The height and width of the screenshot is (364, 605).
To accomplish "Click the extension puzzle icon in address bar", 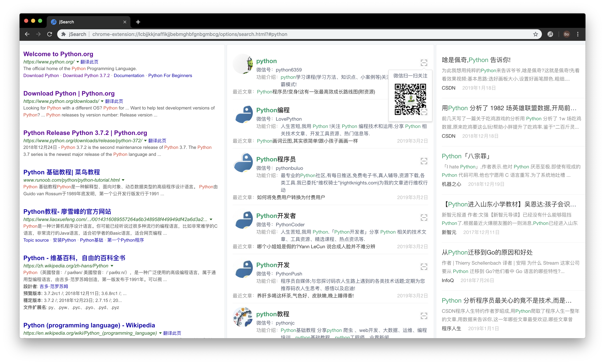I will 63,34.
